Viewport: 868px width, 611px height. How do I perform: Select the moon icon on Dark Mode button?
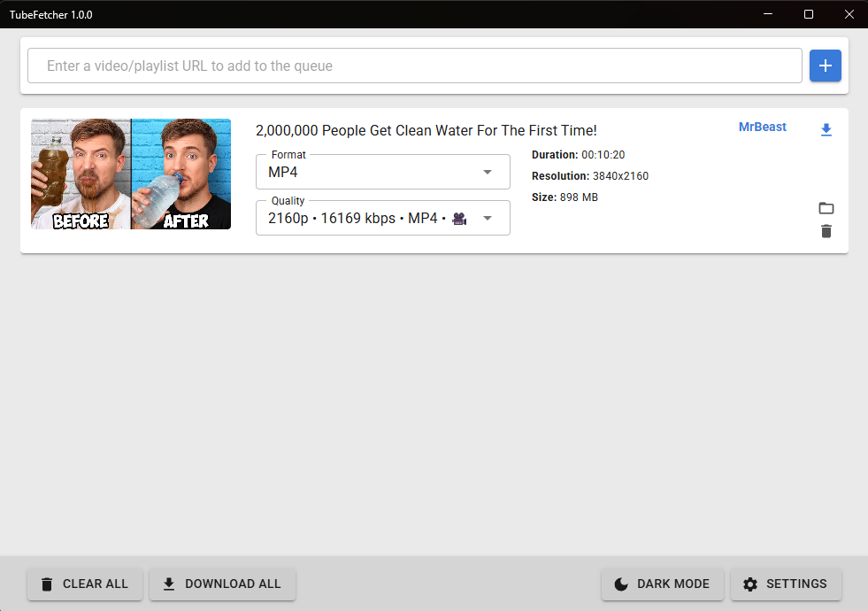coord(620,584)
